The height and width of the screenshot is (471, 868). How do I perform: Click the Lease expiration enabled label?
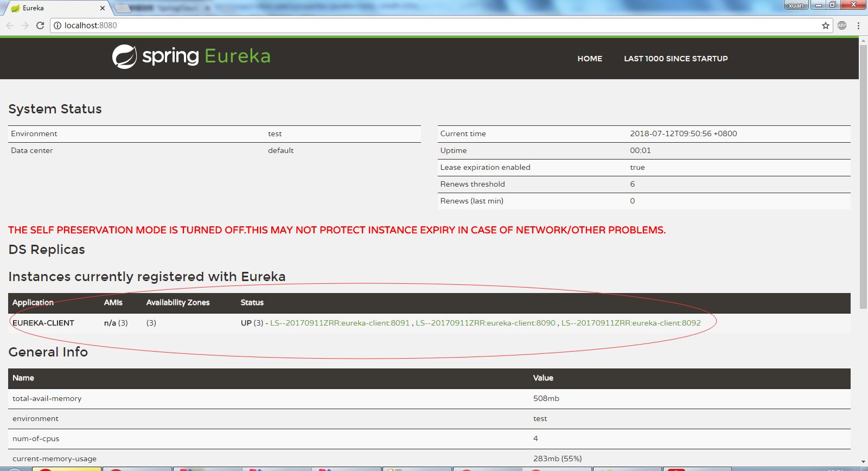[486, 167]
